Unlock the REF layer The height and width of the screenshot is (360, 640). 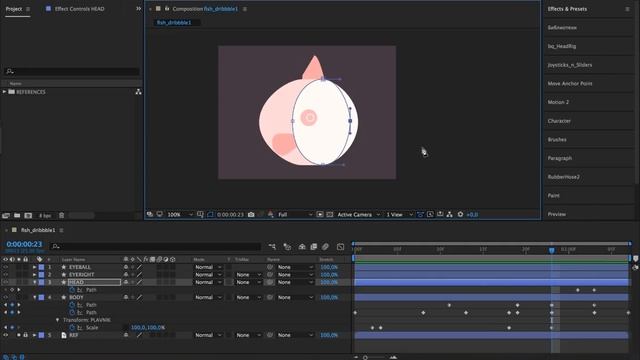[x=25, y=335]
